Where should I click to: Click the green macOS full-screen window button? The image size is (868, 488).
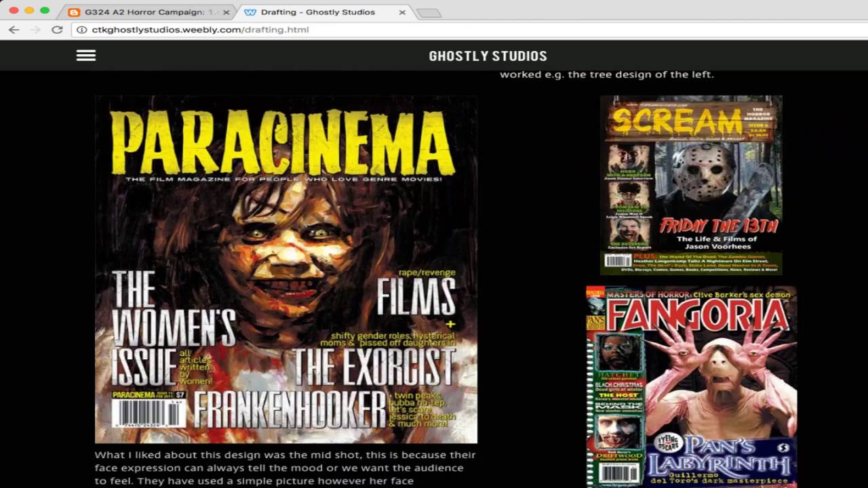click(x=45, y=10)
